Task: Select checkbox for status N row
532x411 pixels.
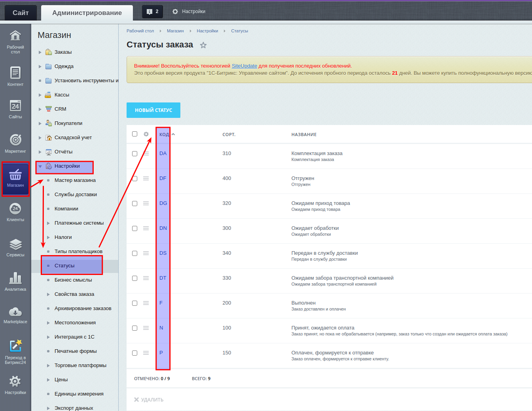Action: pyautogui.click(x=134, y=328)
